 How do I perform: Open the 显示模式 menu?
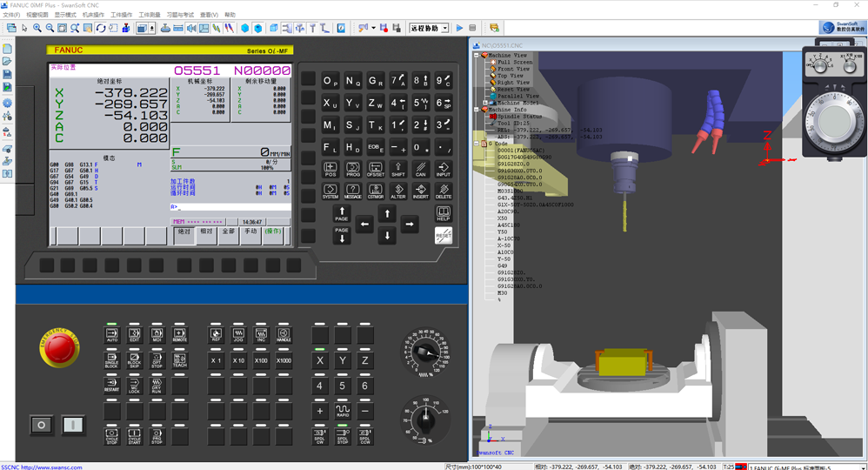pyautogui.click(x=65, y=15)
